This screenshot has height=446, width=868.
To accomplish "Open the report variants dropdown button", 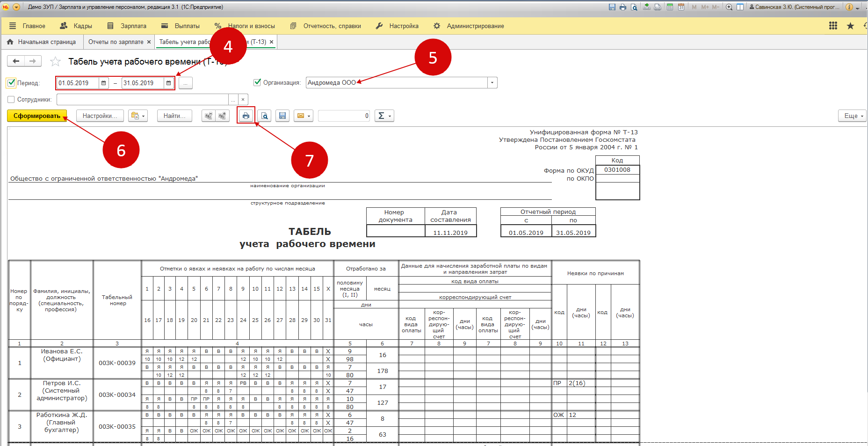I will [x=138, y=116].
